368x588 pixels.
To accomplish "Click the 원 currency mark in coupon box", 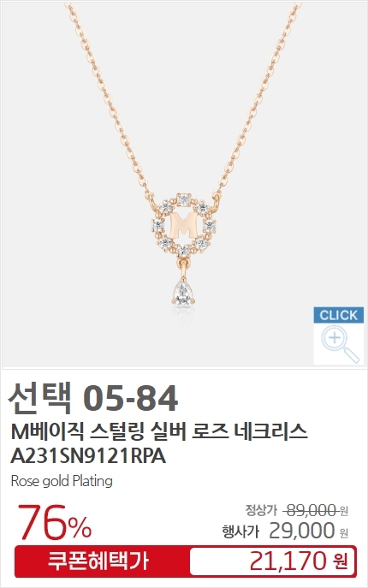I will [341, 561].
